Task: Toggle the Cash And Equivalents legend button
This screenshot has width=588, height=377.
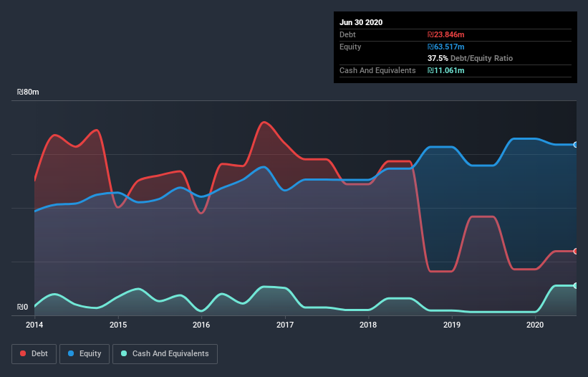Action: coord(165,354)
